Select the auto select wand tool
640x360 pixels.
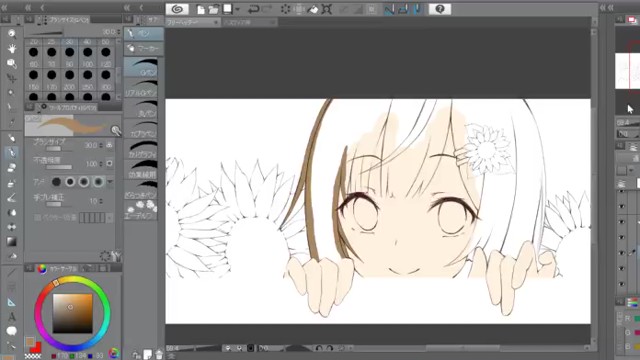pyautogui.click(x=11, y=92)
